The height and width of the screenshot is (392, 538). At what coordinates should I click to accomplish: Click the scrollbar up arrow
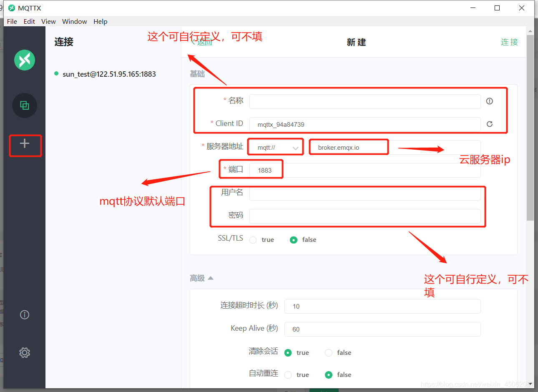pos(530,31)
